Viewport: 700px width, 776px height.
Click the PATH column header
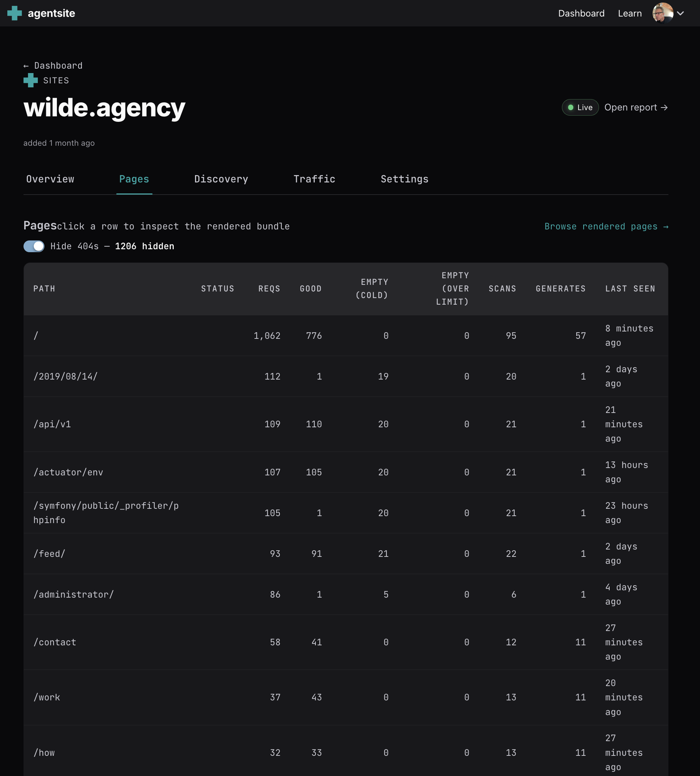tap(44, 289)
